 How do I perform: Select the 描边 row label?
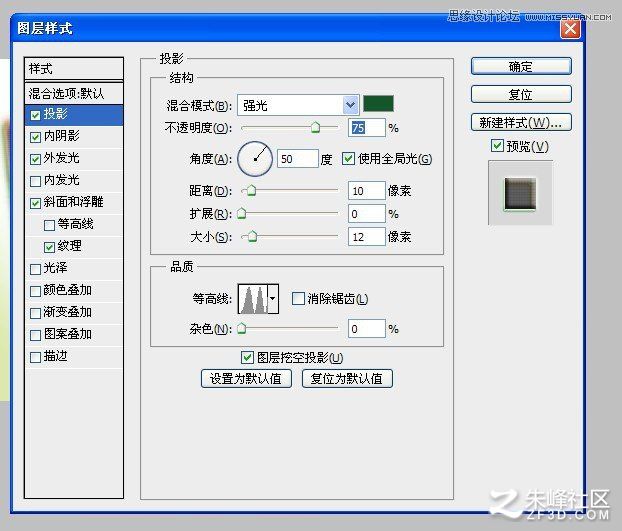tap(56, 356)
